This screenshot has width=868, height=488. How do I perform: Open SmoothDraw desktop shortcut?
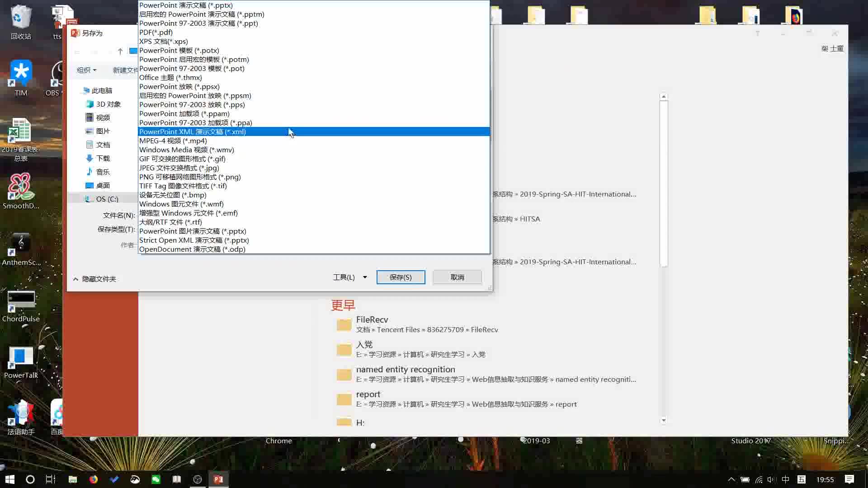[21, 191]
